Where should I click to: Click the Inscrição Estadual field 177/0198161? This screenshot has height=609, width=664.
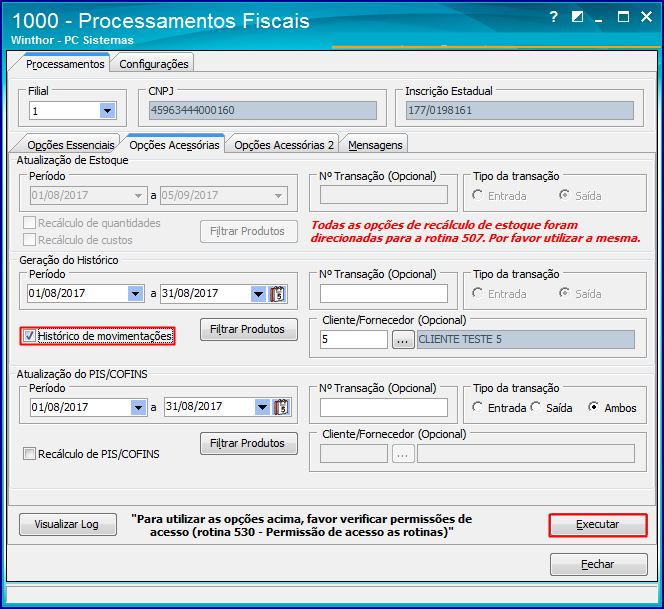(520, 111)
